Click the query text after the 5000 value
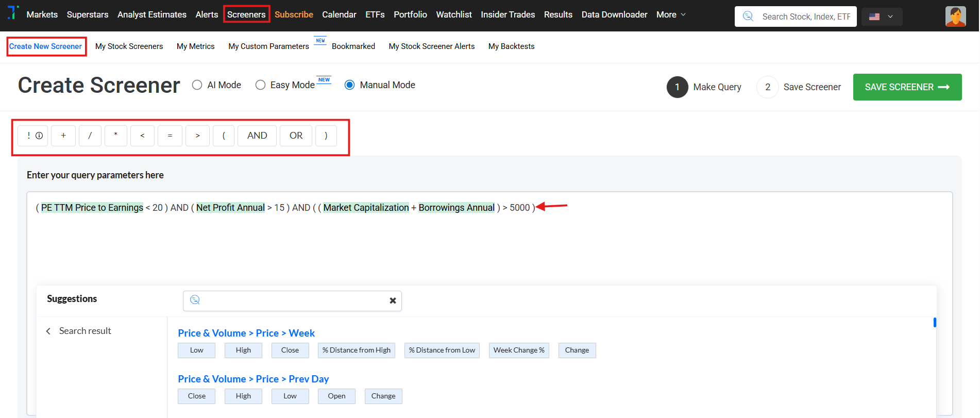The width and height of the screenshot is (980, 418). click(533, 208)
